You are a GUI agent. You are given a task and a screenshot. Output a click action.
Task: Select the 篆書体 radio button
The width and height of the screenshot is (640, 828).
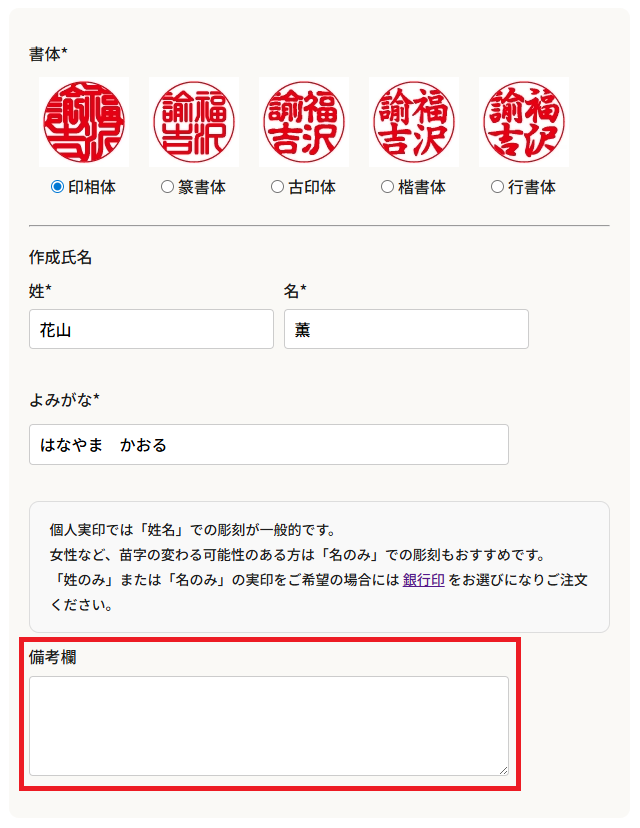tap(167, 187)
